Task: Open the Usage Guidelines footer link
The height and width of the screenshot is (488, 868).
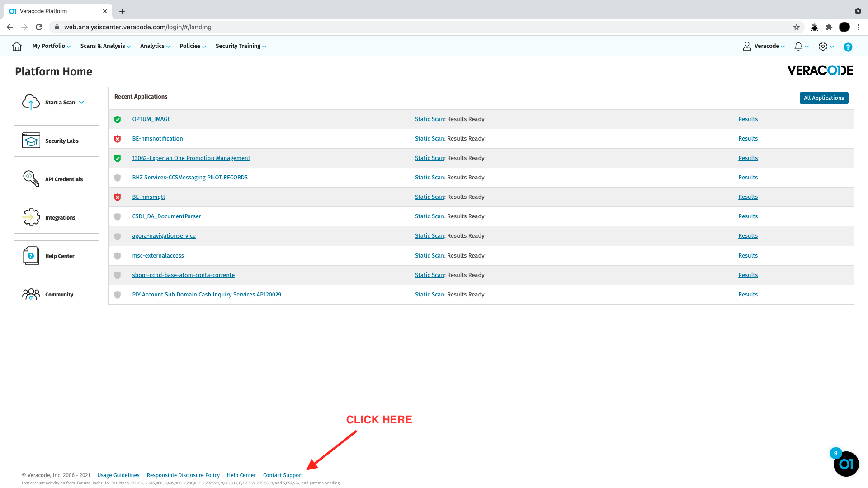Action: 118,475
